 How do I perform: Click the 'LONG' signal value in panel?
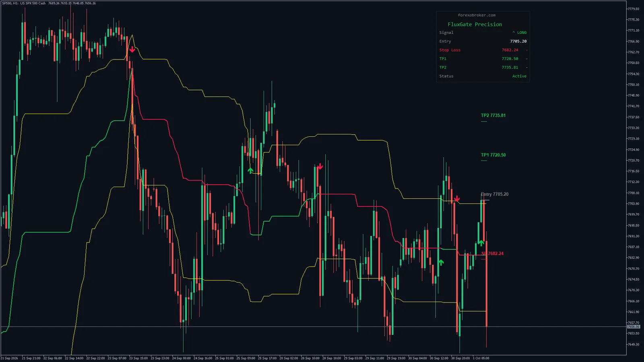(x=522, y=33)
